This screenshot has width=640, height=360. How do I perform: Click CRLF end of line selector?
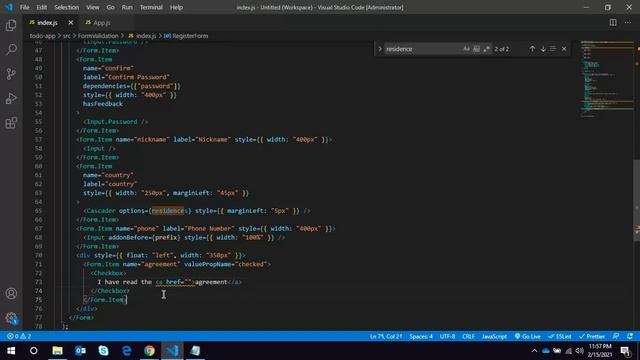468,336
